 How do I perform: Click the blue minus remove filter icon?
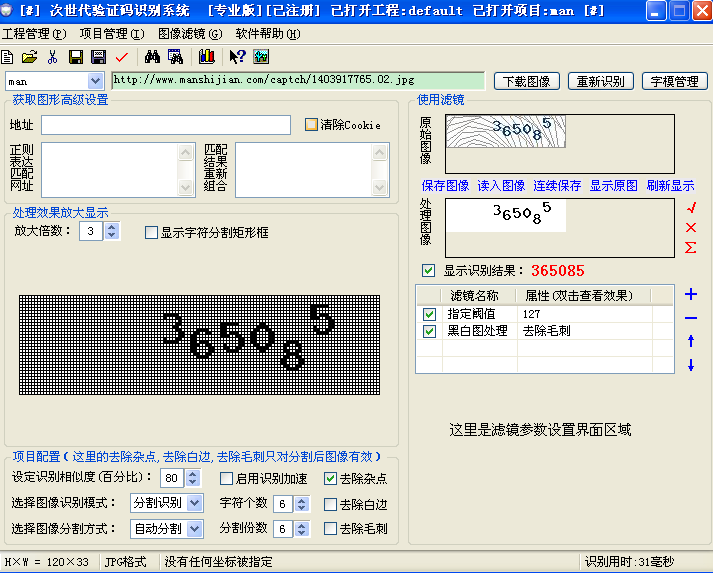click(691, 318)
